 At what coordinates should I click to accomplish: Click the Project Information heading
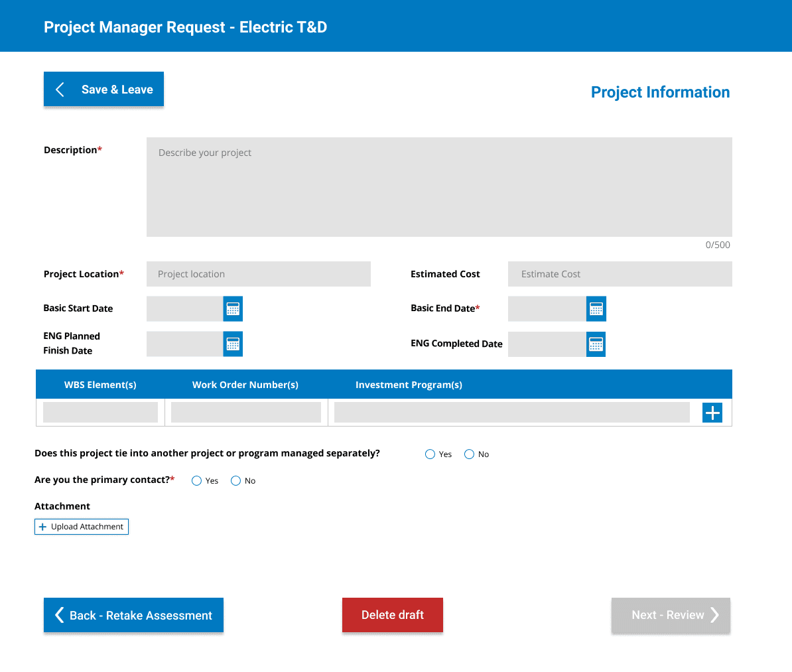click(660, 92)
